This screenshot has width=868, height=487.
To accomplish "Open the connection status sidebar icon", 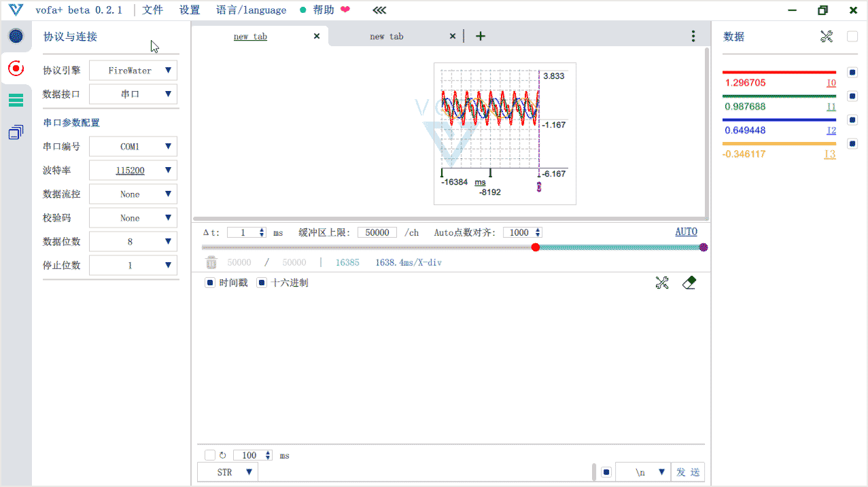I will [16, 36].
